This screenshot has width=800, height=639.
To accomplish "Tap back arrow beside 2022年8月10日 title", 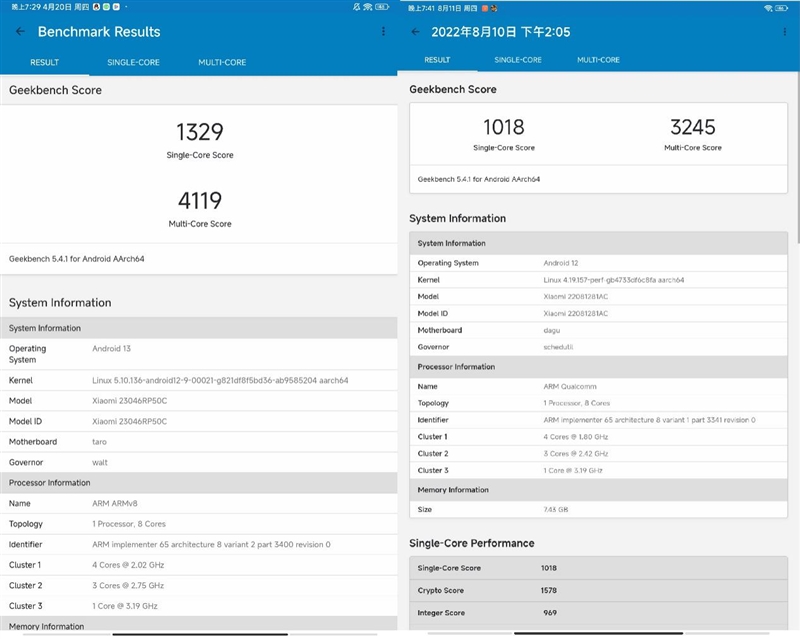I will [x=416, y=32].
